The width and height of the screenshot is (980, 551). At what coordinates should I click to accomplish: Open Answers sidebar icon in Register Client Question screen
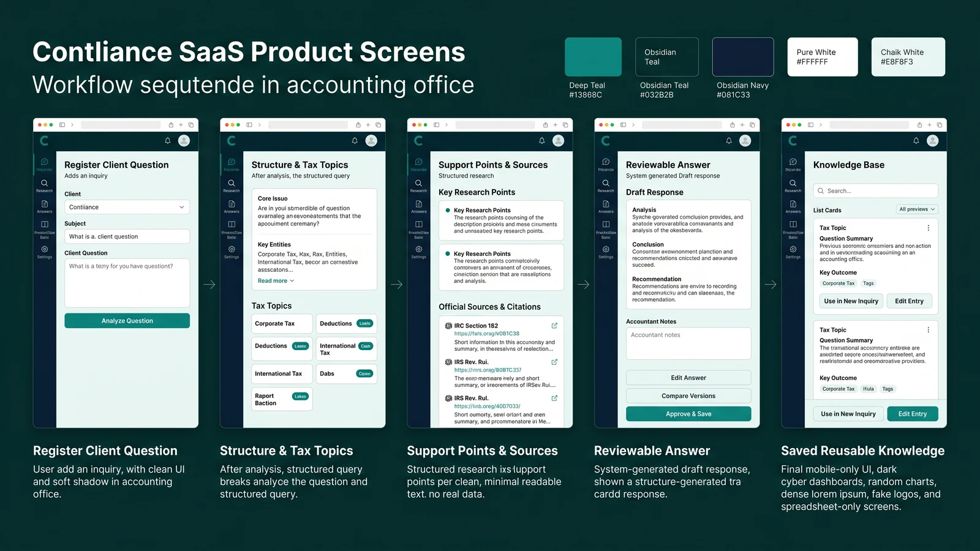44,207
